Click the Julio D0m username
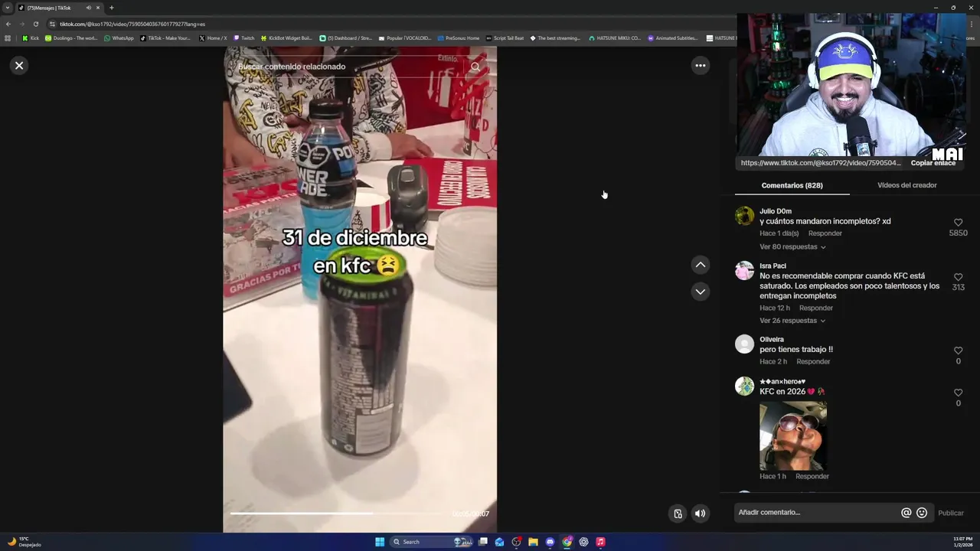 [776, 211]
